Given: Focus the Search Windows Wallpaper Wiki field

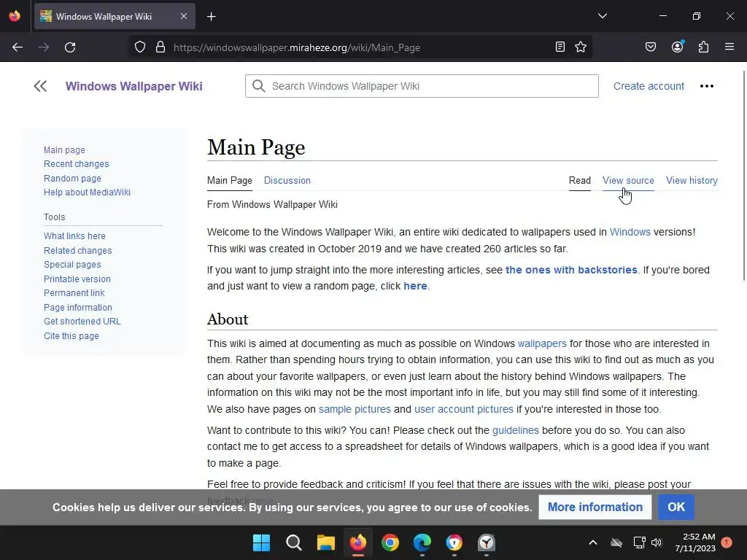Looking at the screenshot, I should click(422, 86).
